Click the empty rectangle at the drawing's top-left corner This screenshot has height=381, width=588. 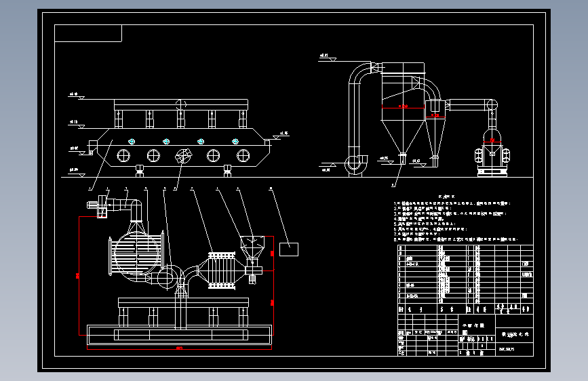(x=88, y=33)
